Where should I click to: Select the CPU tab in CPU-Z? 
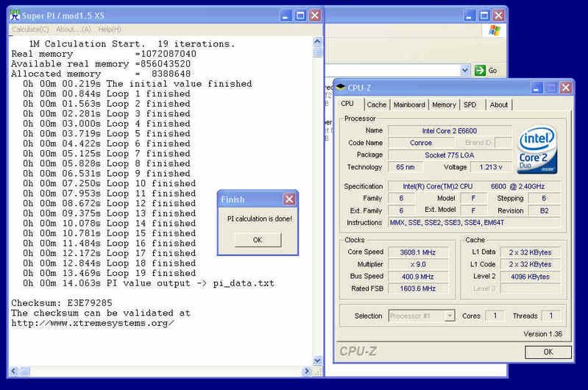click(x=347, y=104)
